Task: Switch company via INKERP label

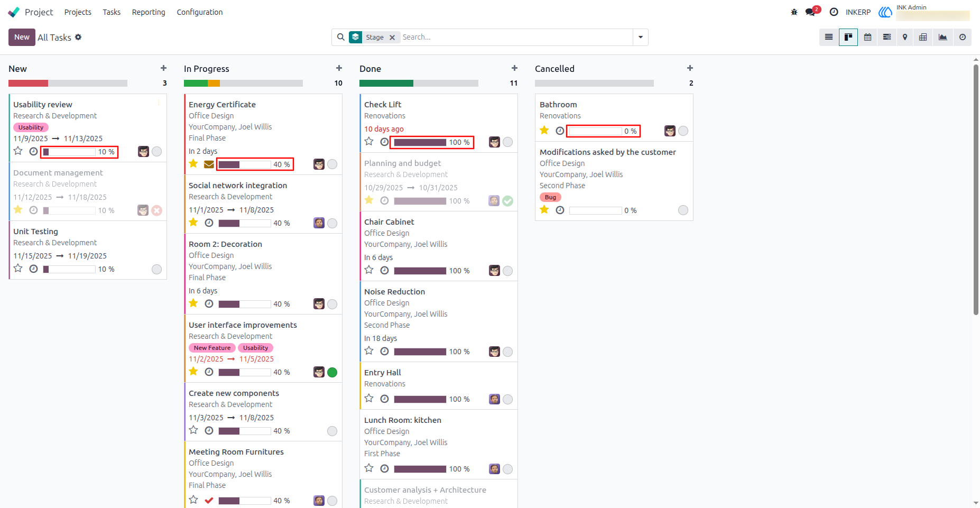Action: pos(858,12)
